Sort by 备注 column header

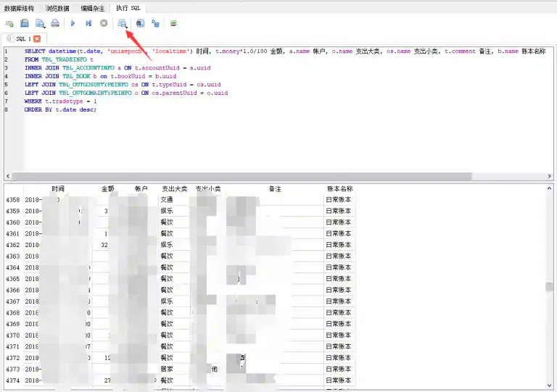(x=275, y=188)
